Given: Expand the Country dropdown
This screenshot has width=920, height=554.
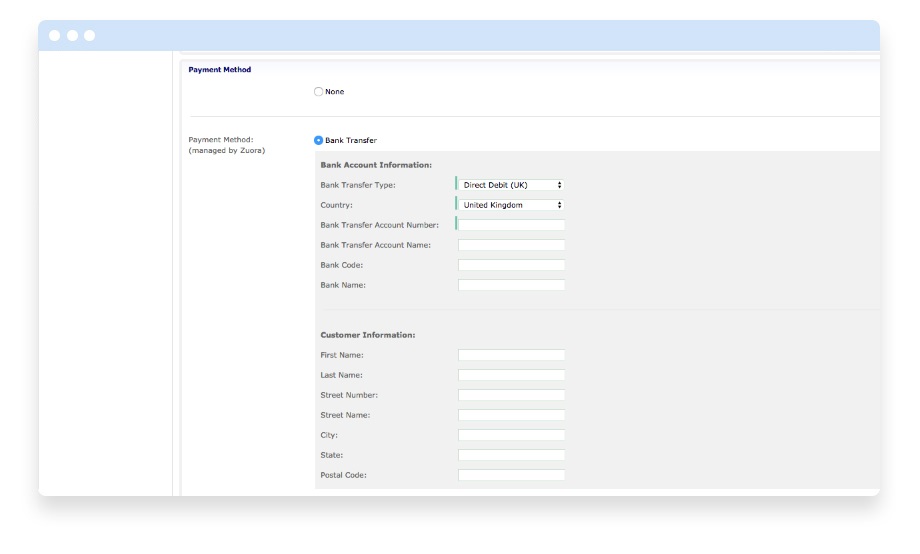Looking at the screenshot, I should (512, 205).
